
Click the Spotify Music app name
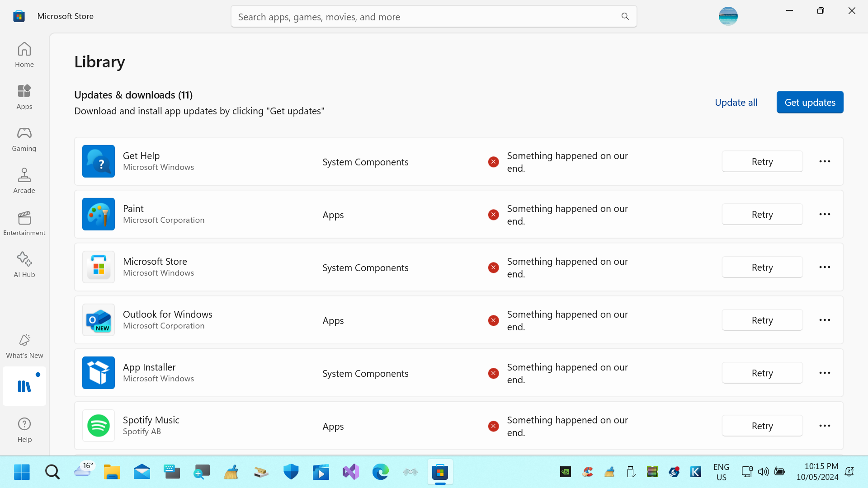click(x=151, y=420)
